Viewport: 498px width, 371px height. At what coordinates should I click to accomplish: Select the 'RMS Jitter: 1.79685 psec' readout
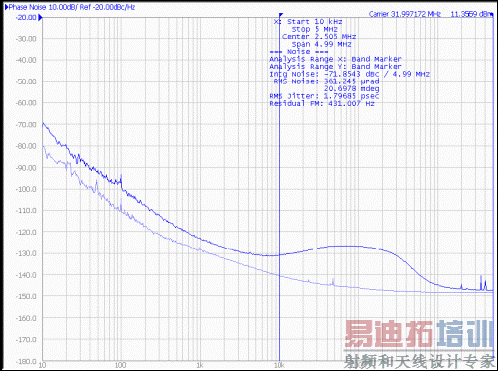(x=324, y=96)
